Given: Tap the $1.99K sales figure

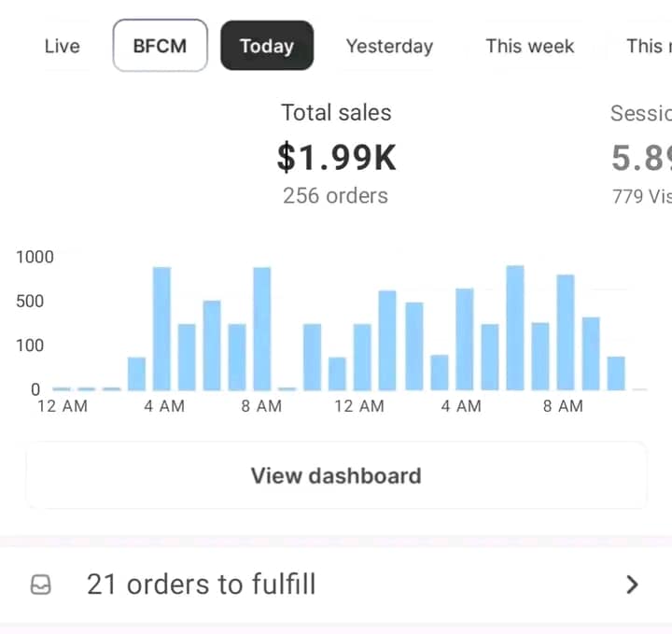Looking at the screenshot, I should tap(336, 157).
